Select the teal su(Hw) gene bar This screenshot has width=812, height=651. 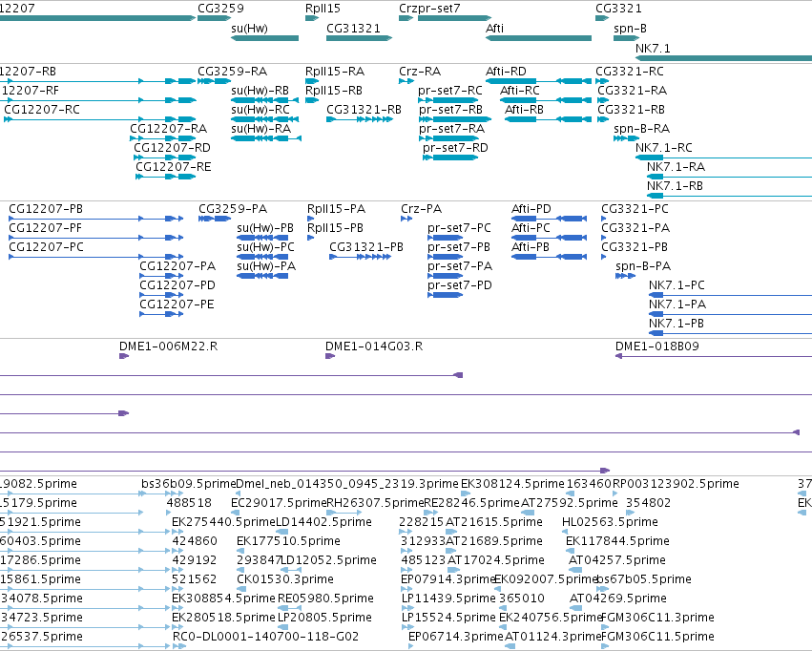[264, 38]
